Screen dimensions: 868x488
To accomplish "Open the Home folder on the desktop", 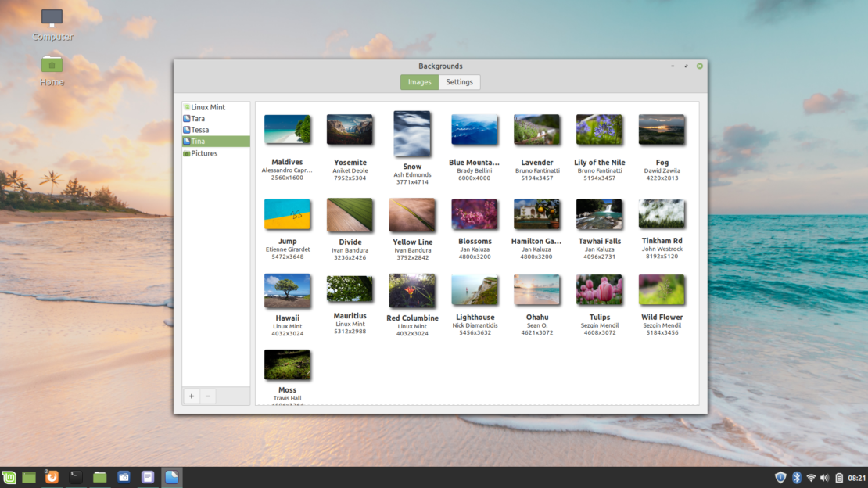I will (x=52, y=66).
